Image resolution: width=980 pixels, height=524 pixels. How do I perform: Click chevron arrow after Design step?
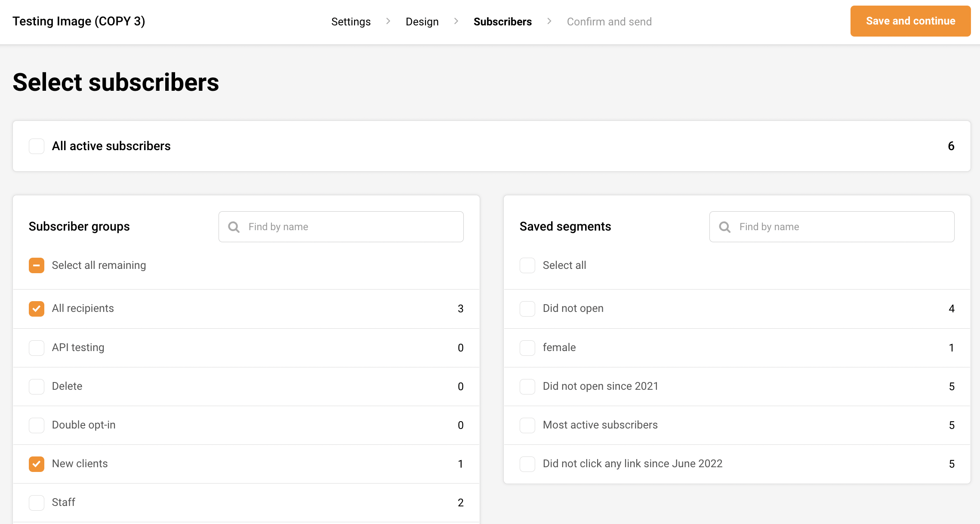point(456,21)
